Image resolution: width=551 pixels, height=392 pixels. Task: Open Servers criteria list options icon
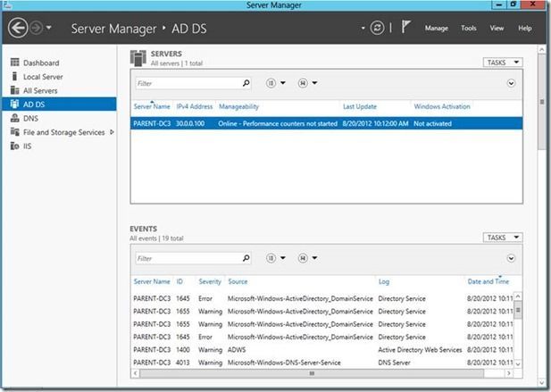(271, 83)
